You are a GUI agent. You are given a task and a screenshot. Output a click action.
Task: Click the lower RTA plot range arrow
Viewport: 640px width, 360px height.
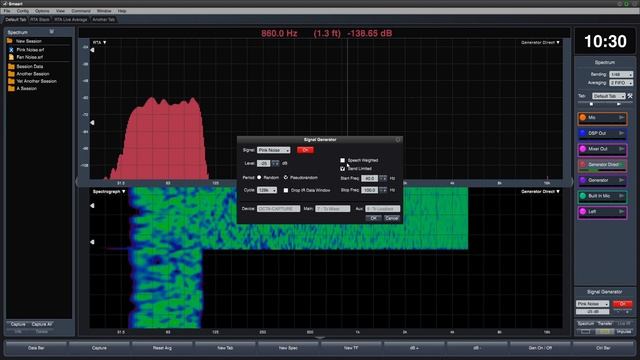tap(92, 122)
